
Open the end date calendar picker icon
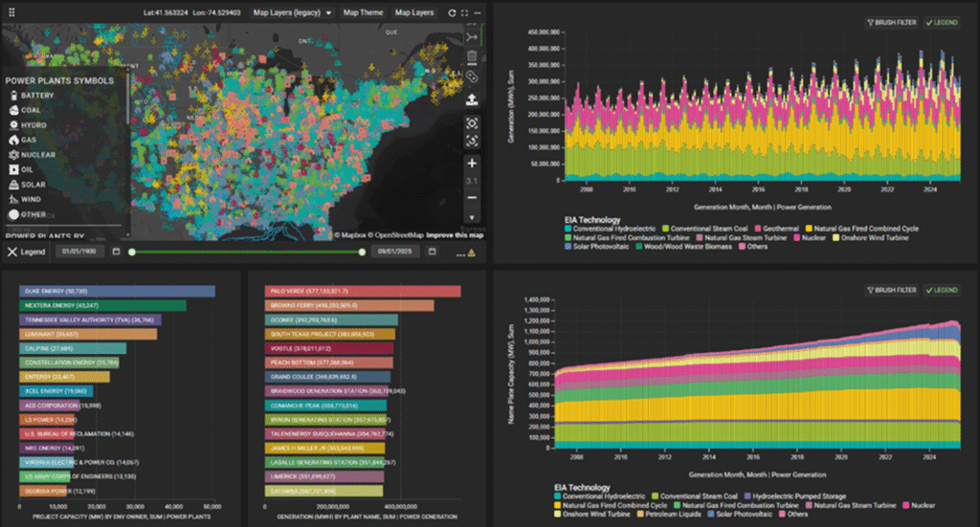click(432, 252)
